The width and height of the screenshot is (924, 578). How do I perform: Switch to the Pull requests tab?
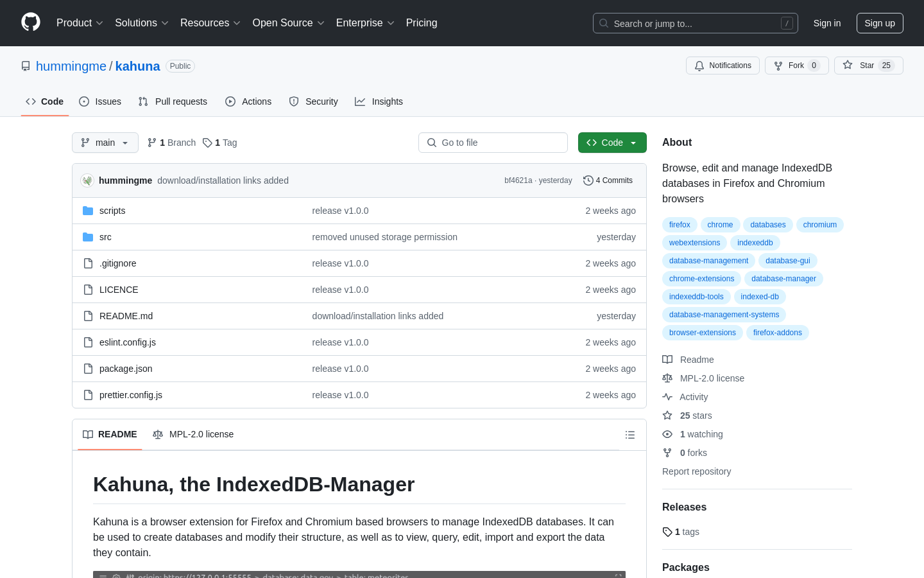173,101
